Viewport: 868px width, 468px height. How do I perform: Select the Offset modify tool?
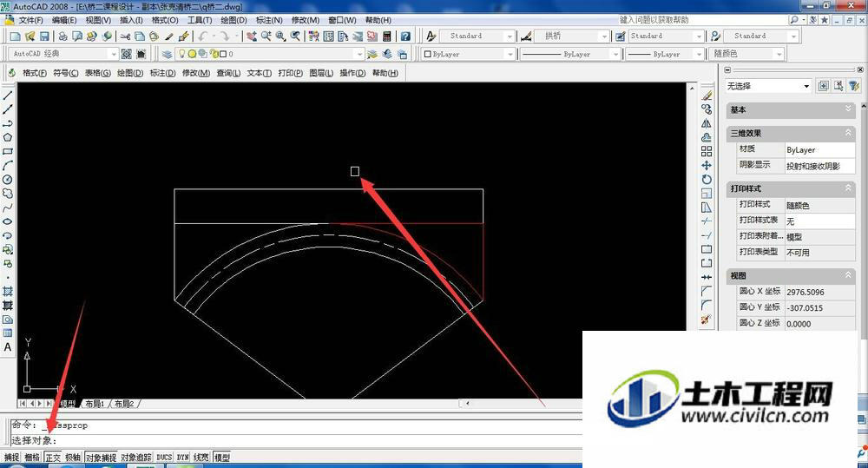coord(707,137)
